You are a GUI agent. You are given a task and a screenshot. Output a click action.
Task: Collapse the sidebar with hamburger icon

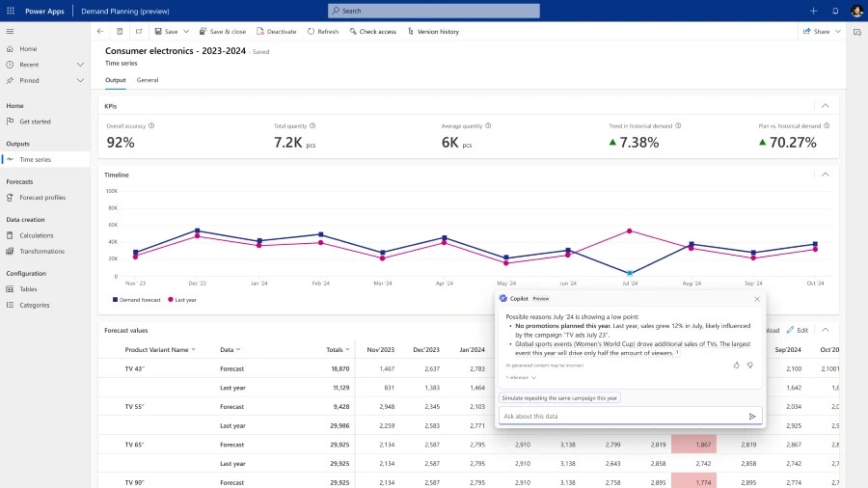pos(10,32)
